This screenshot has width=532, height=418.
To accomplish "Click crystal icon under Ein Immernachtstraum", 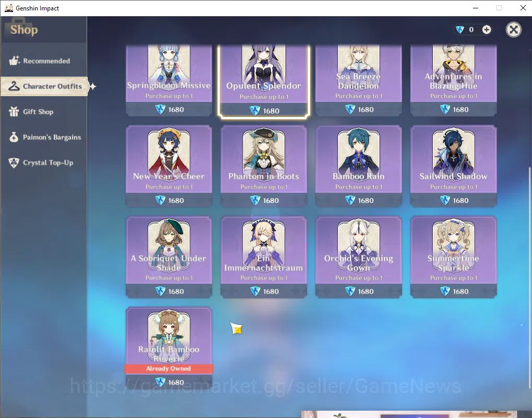I will [255, 292].
